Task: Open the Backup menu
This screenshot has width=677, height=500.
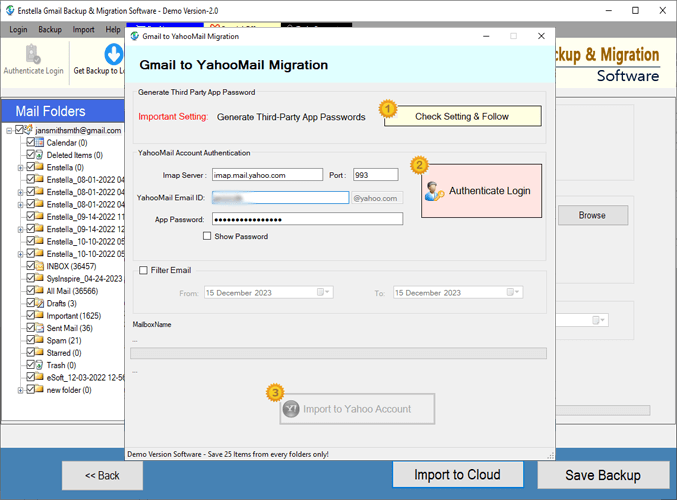Action: point(48,30)
